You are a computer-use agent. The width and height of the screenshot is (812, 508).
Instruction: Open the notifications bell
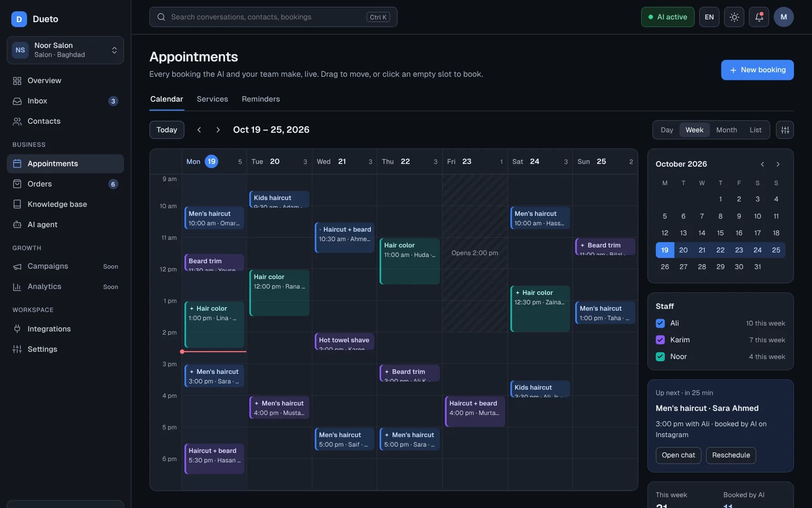(759, 17)
